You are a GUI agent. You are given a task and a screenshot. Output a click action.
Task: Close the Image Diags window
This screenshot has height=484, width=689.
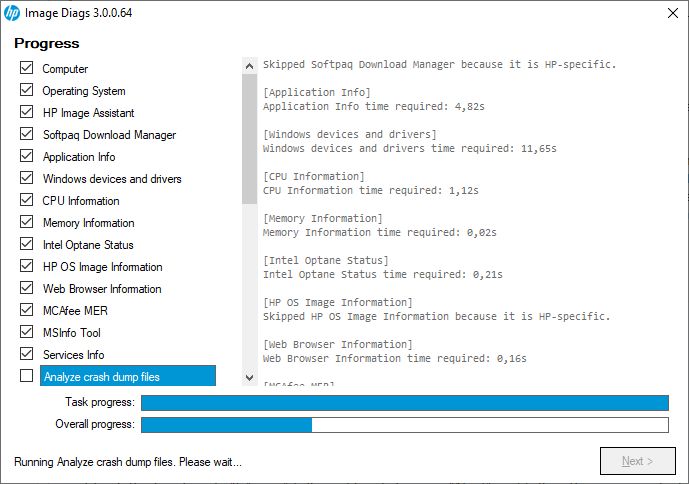pos(673,13)
